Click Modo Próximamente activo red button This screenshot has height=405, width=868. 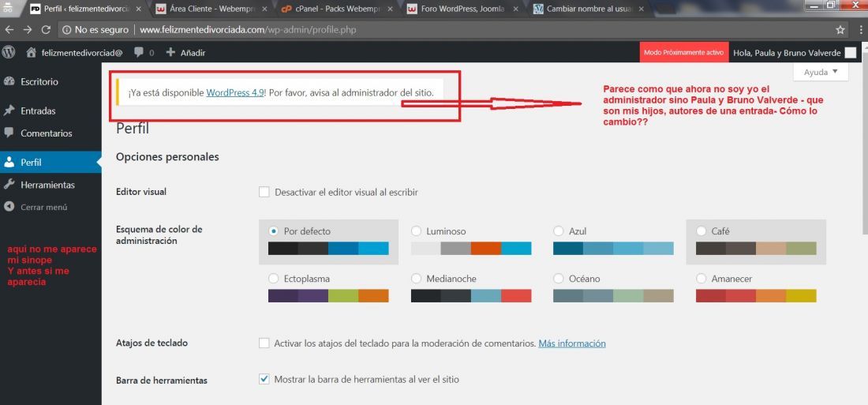click(x=683, y=53)
